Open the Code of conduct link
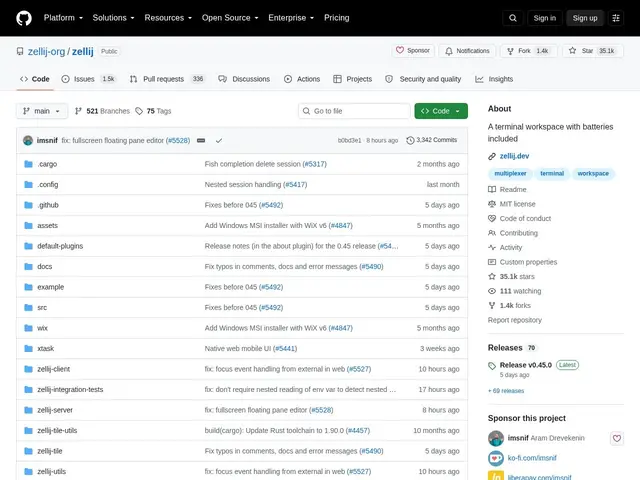The image size is (640, 480). pos(520,218)
